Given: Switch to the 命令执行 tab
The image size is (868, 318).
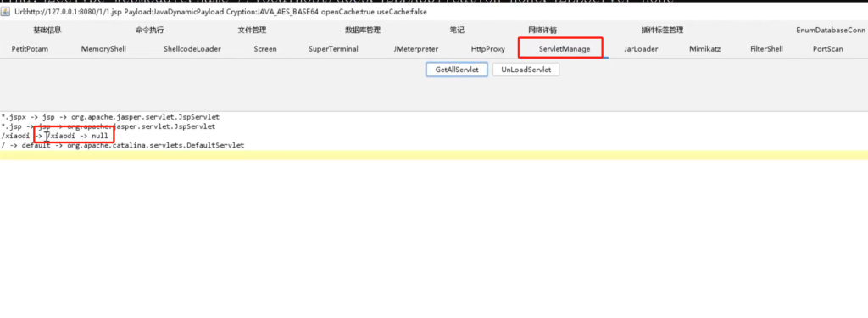Looking at the screenshot, I should coord(149,31).
